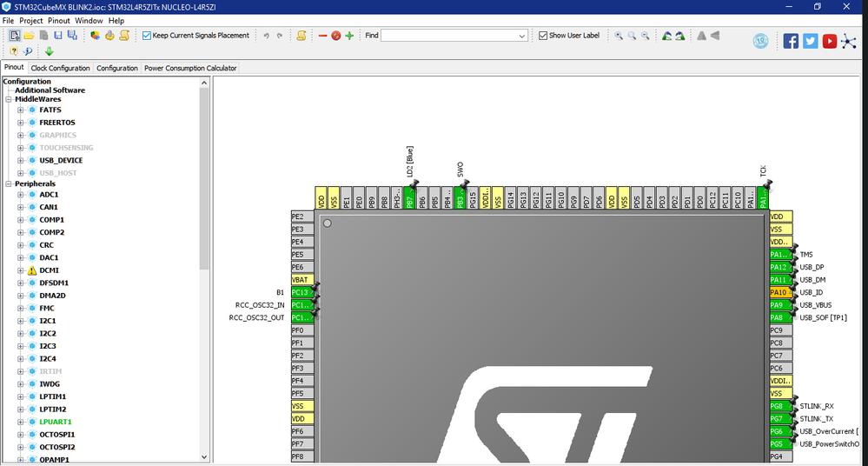Select Additional Software in the tree

(50, 90)
